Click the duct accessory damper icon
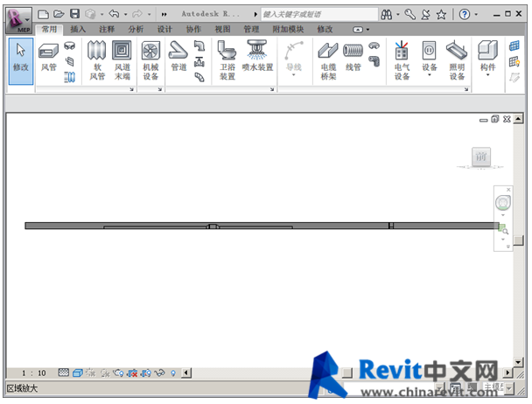 [x=69, y=61]
